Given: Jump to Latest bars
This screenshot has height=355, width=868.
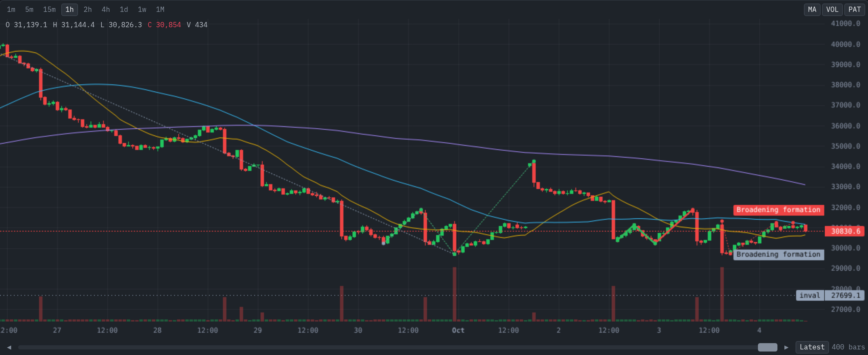Looking at the screenshot, I should [x=812, y=347].
